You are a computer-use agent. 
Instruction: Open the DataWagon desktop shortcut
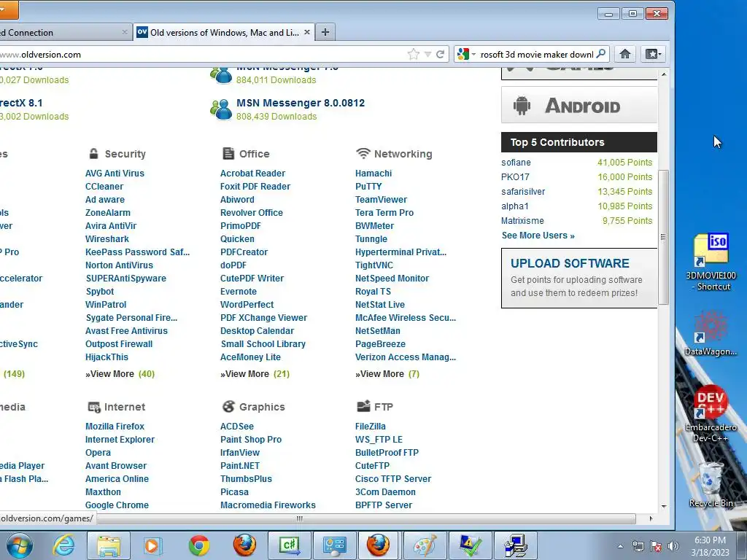click(711, 333)
